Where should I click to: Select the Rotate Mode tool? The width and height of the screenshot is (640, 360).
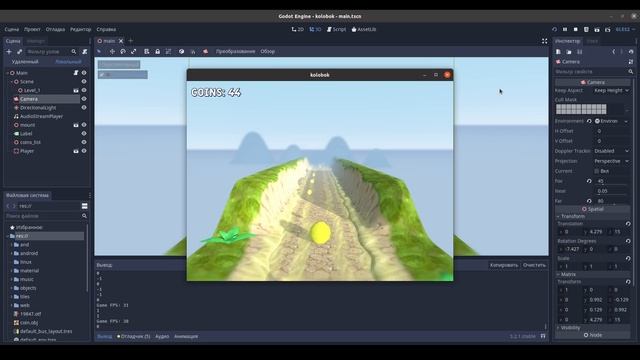click(x=123, y=51)
